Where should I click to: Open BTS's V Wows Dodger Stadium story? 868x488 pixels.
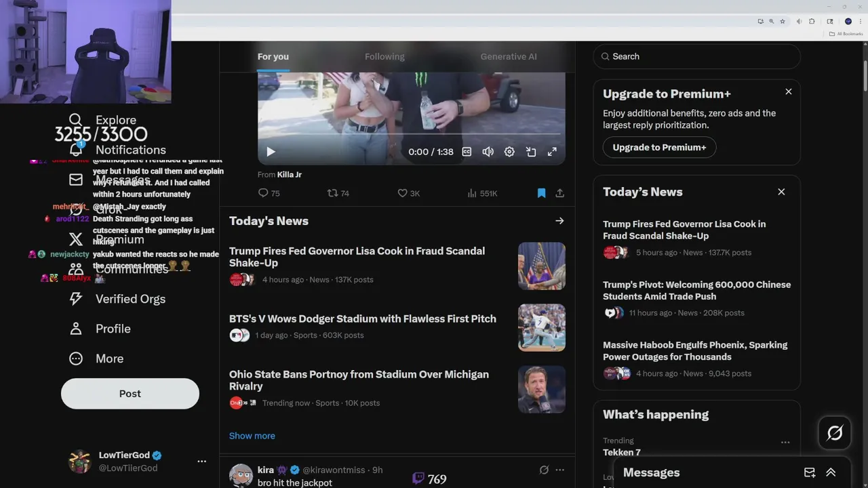(363, 319)
